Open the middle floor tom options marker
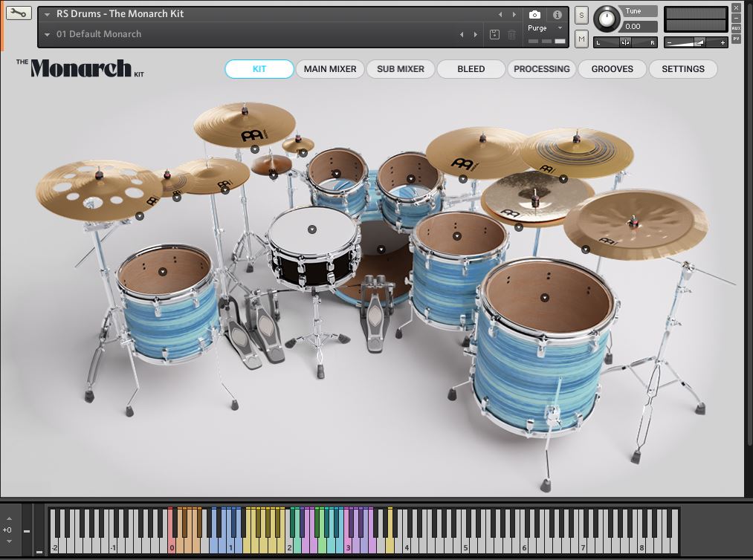The height and width of the screenshot is (560, 753). 456,236
